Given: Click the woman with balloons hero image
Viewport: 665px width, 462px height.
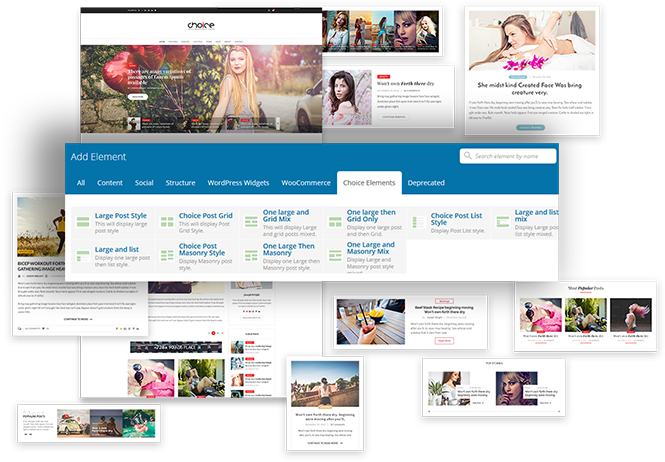Looking at the screenshot, I should tap(201, 89).
